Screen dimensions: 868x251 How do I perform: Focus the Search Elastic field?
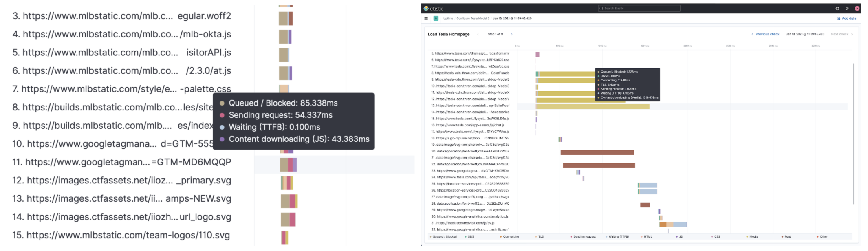639,9
